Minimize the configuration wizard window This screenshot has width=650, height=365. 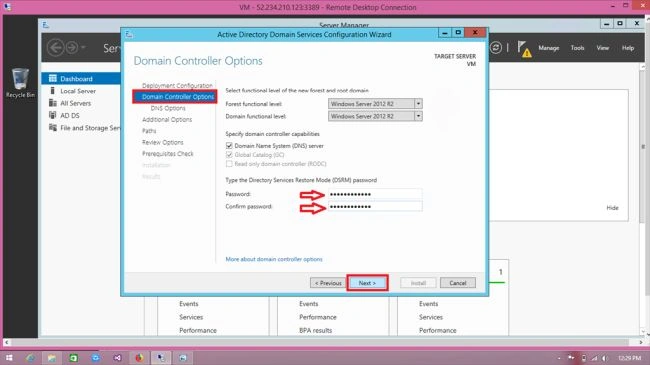coord(445,33)
